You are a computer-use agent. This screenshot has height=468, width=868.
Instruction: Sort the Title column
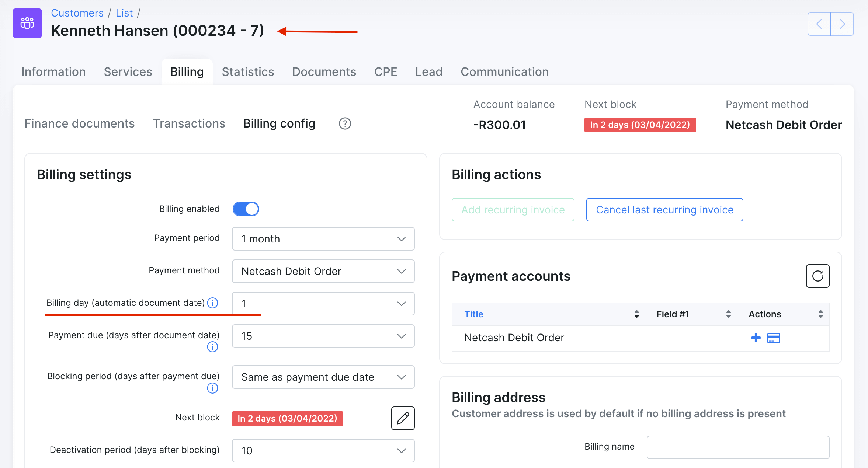(x=473, y=314)
